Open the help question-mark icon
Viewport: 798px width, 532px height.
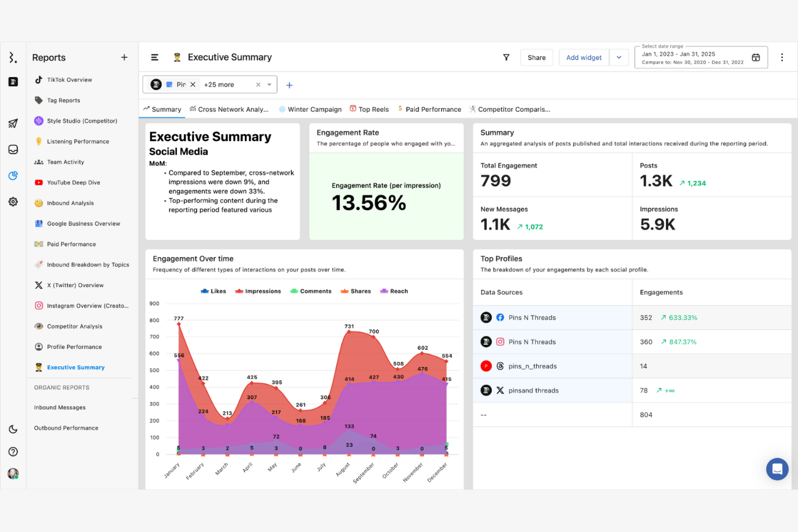click(x=13, y=452)
